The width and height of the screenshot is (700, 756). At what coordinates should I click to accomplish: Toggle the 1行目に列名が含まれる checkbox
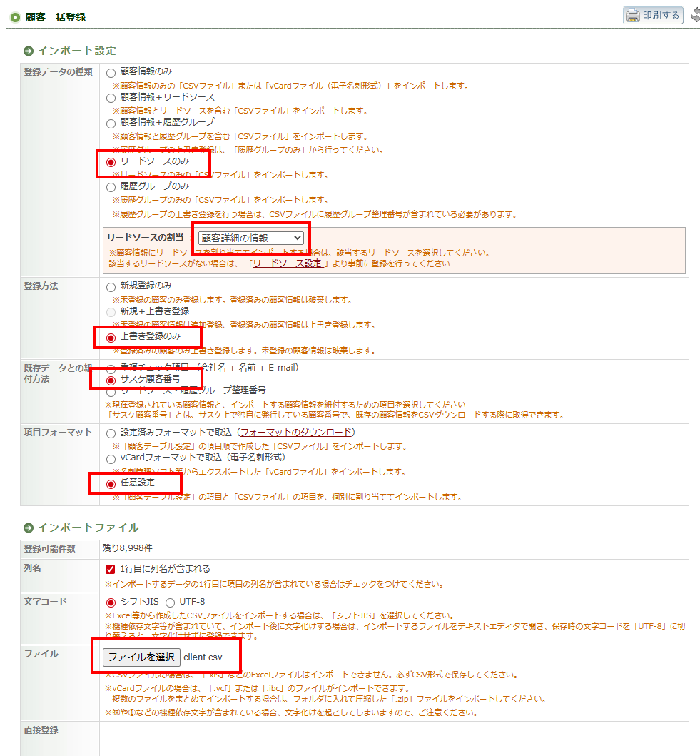[x=111, y=570]
